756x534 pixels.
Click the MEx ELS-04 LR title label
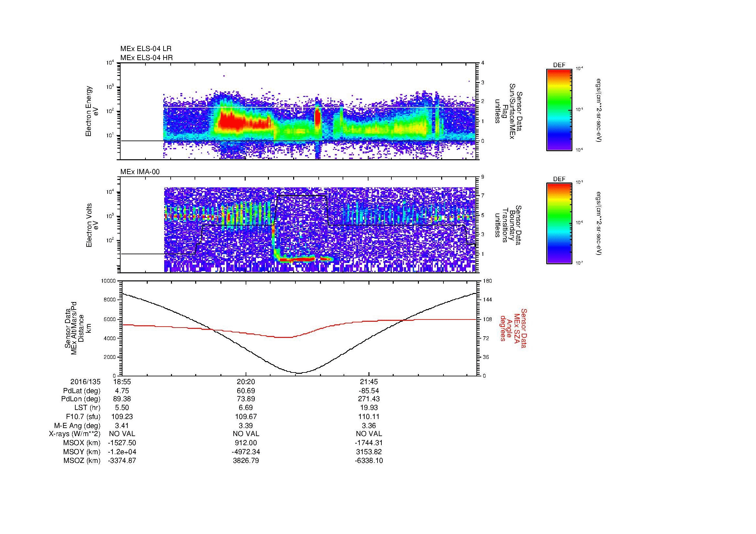click(x=146, y=49)
